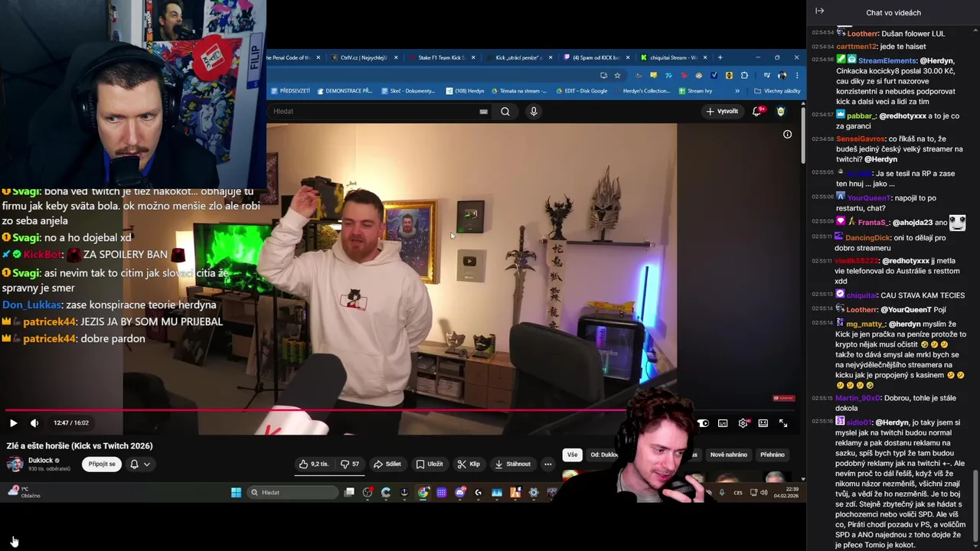The height and width of the screenshot is (551, 980).
Task: Mute the YouTube player volume
Action: [34, 423]
